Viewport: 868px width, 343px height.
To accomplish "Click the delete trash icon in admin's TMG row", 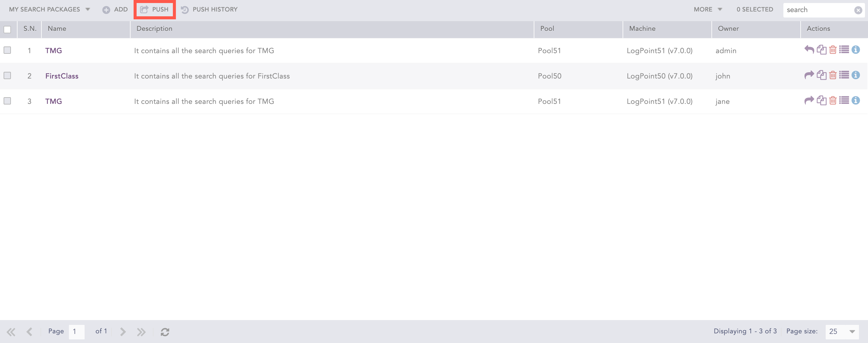I will click(x=833, y=50).
